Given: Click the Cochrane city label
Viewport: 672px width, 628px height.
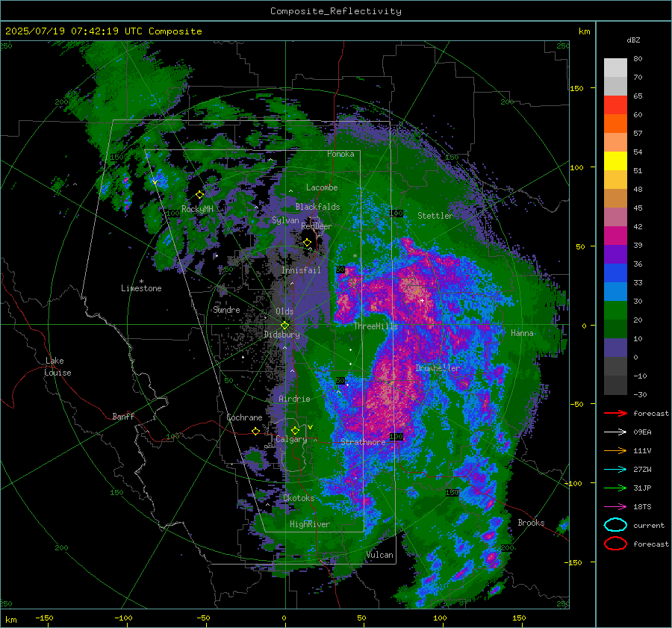Looking at the screenshot, I should point(244,417).
